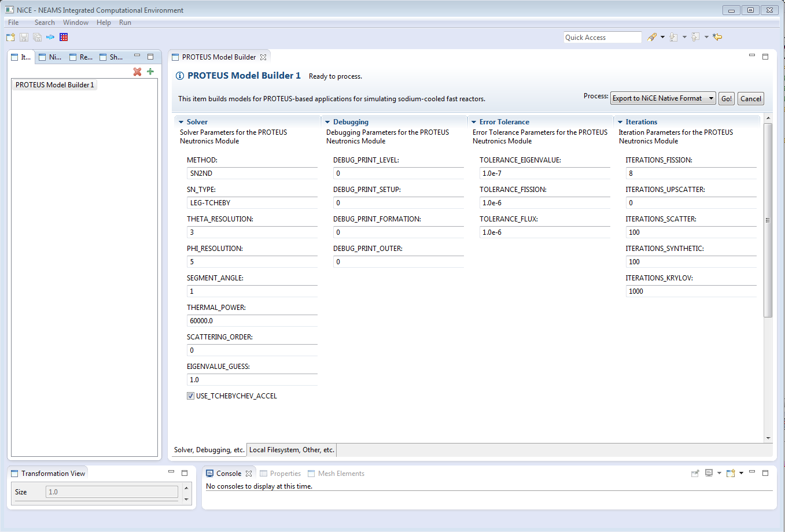Collapse the Solver section
This screenshot has width=785, height=532.
pos(181,122)
